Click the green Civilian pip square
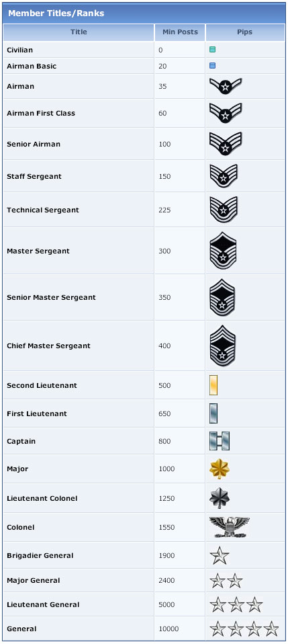 pos(213,50)
